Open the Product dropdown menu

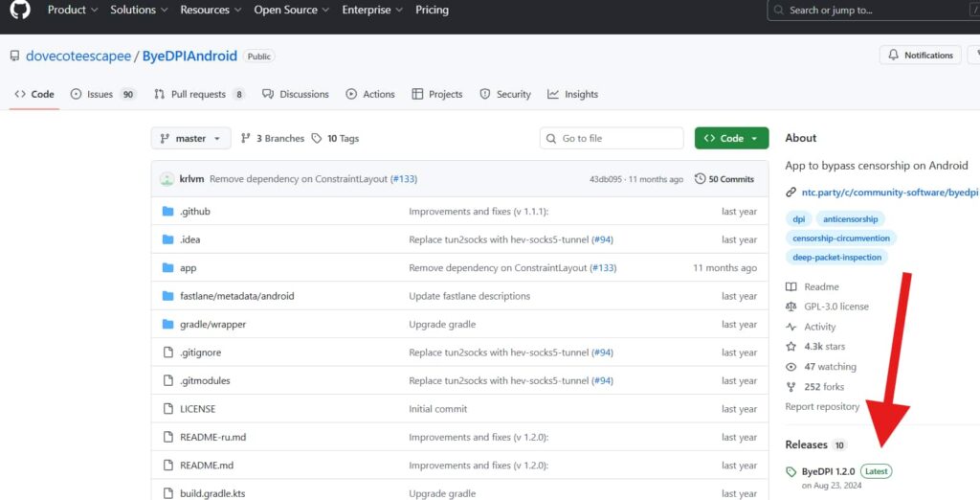73,10
